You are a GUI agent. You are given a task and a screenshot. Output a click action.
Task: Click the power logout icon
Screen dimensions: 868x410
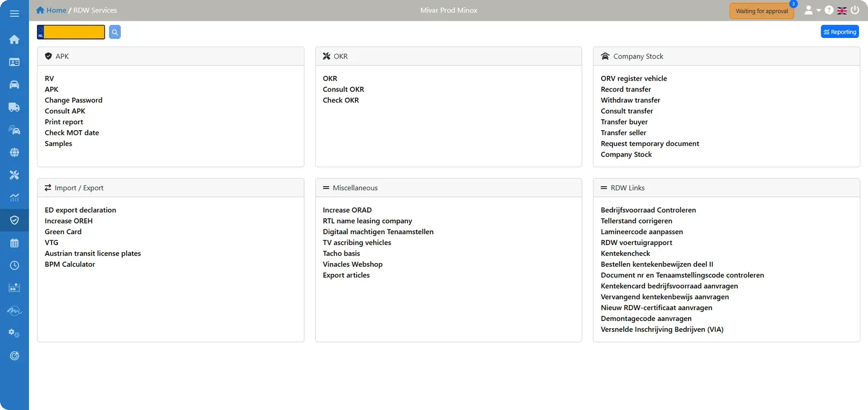tap(855, 10)
